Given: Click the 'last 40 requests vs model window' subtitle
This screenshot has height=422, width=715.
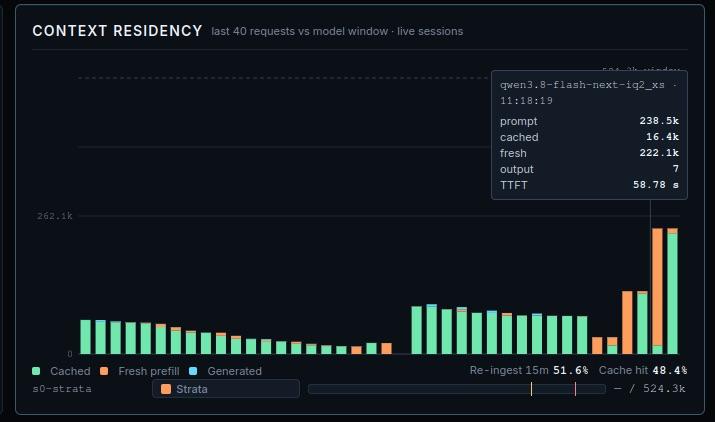Looking at the screenshot, I should (299, 31).
